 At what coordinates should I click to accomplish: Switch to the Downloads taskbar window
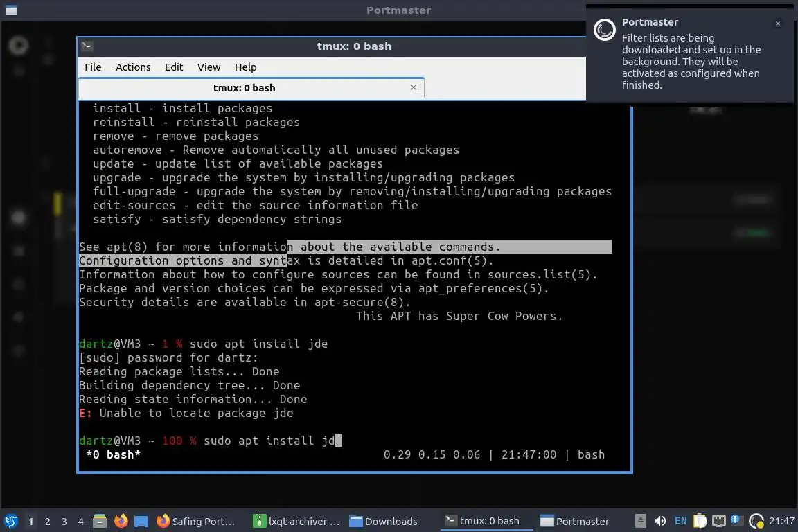click(384, 521)
